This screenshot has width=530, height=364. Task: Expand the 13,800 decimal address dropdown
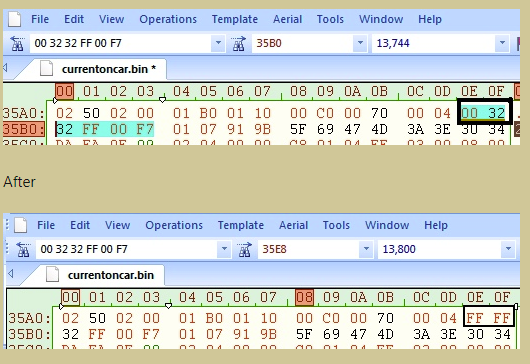coord(508,249)
